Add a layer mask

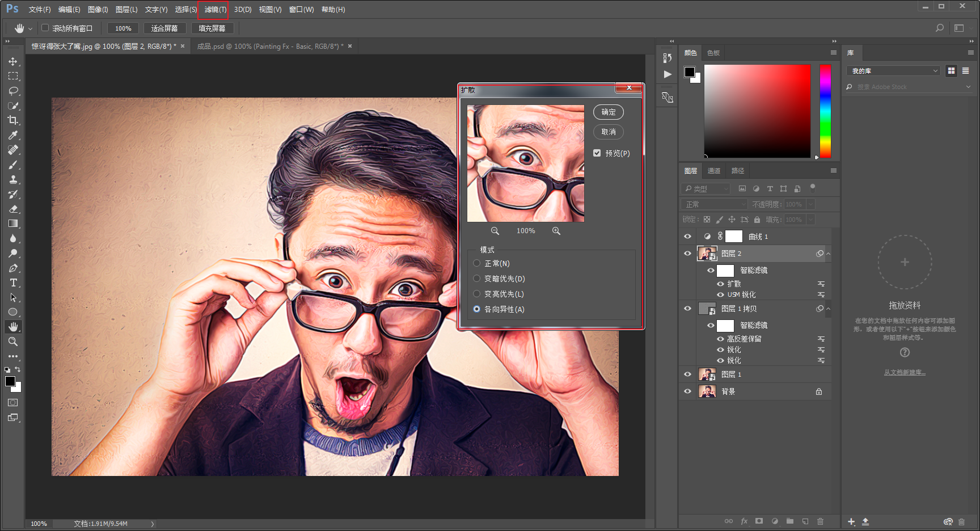(759, 521)
